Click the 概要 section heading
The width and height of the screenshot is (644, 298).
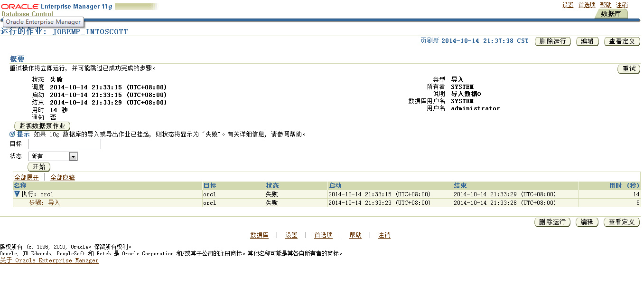pyautogui.click(x=17, y=59)
